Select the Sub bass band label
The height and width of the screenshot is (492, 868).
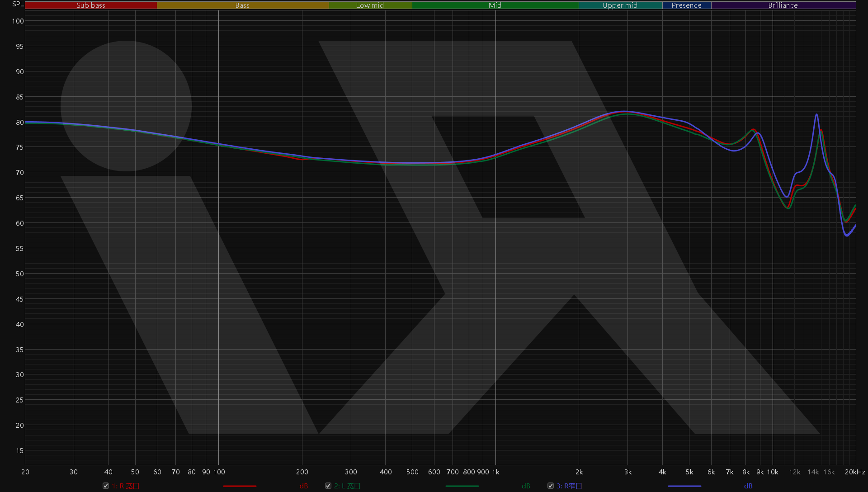(91, 5)
